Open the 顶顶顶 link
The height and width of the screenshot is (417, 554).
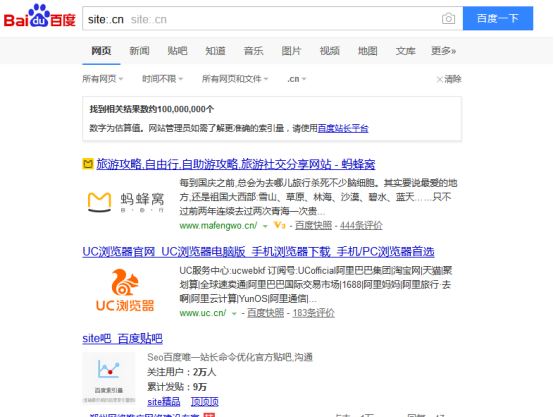tap(205, 402)
